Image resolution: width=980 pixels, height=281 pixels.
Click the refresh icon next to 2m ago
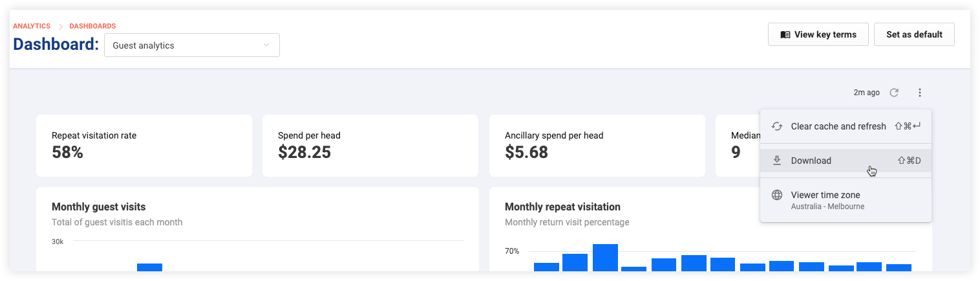point(894,93)
